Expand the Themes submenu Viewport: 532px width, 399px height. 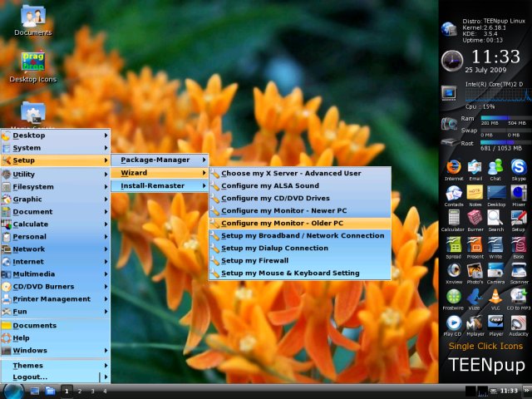pos(56,366)
